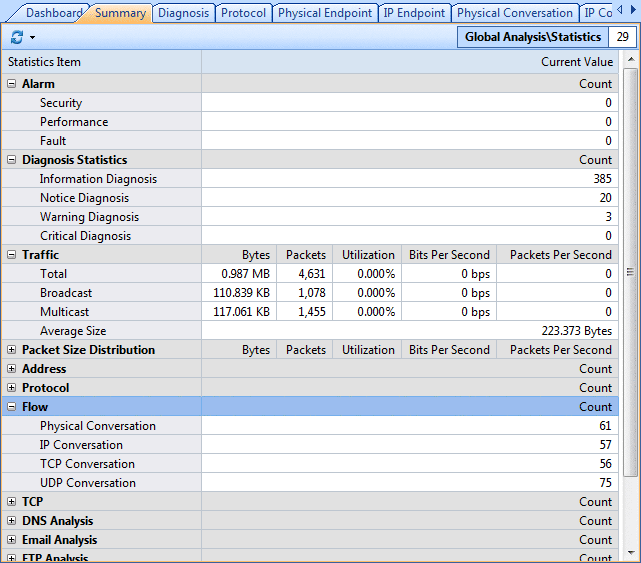641x563 pixels.
Task: Click the 4,631 total packets cell
Action: [x=305, y=274]
